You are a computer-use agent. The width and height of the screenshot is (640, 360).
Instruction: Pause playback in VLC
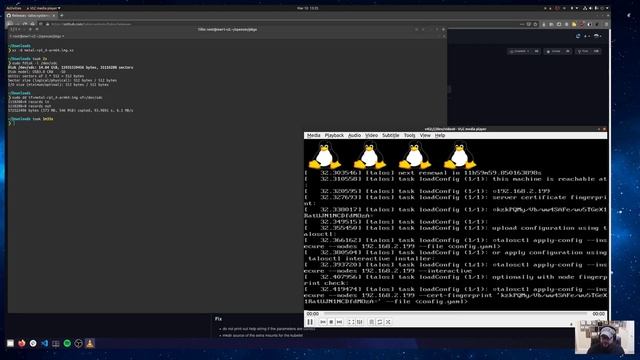coord(310,322)
